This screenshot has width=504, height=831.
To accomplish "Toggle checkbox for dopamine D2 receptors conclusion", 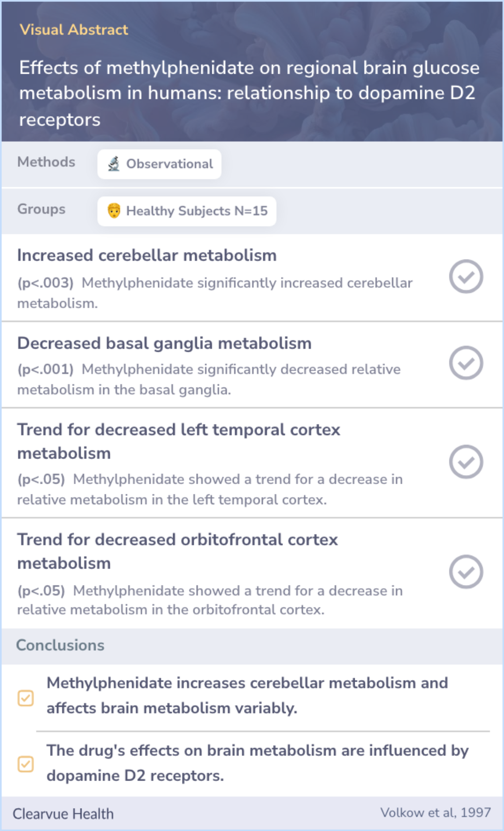I will (26, 764).
